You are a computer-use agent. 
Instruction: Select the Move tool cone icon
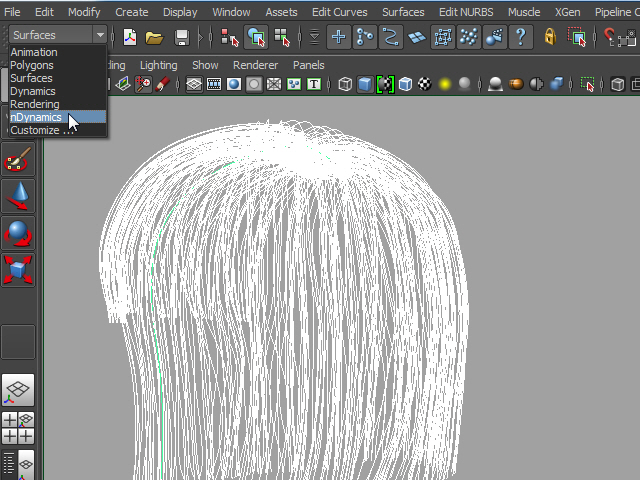point(18,196)
